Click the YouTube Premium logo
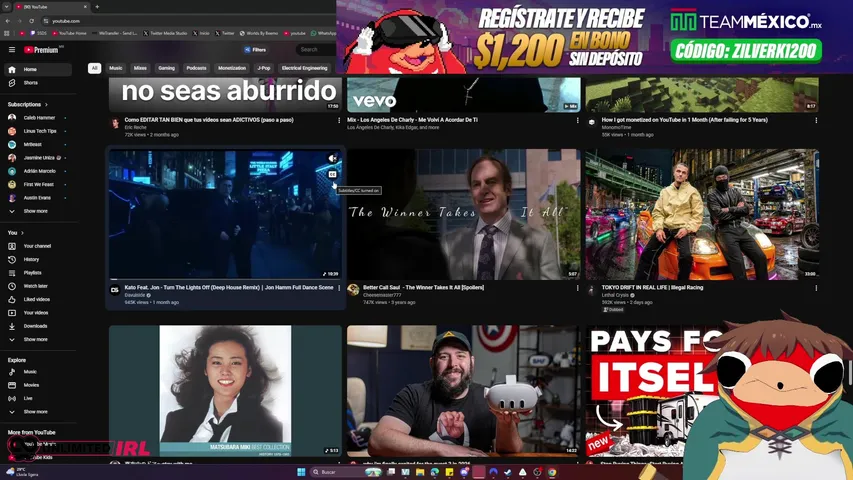The image size is (853, 480). coord(41,50)
